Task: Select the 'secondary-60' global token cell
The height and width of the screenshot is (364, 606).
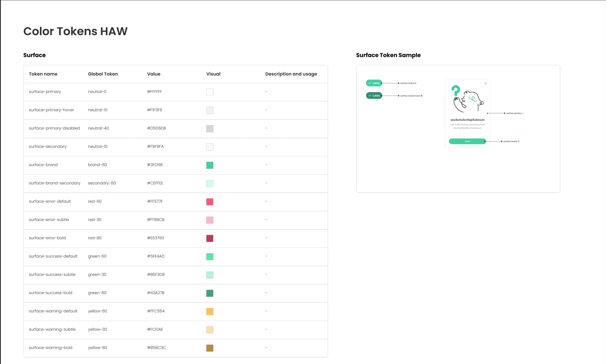Action: click(102, 183)
